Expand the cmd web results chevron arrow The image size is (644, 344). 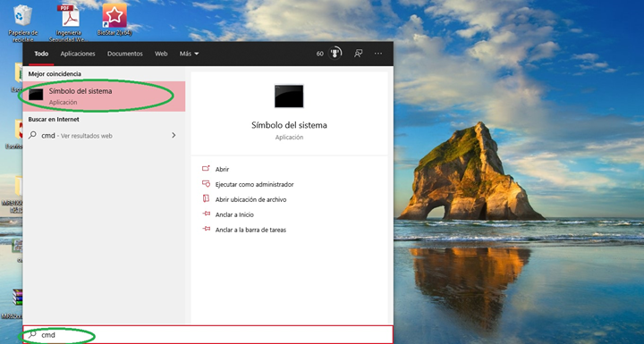(174, 135)
